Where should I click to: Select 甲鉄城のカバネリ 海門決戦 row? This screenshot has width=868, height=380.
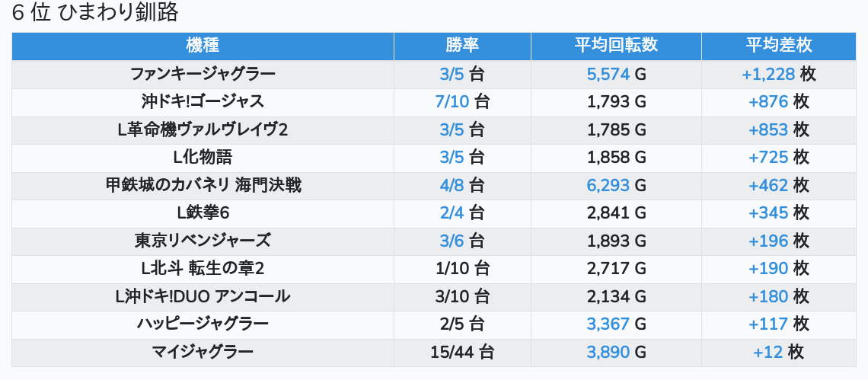point(203,185)
